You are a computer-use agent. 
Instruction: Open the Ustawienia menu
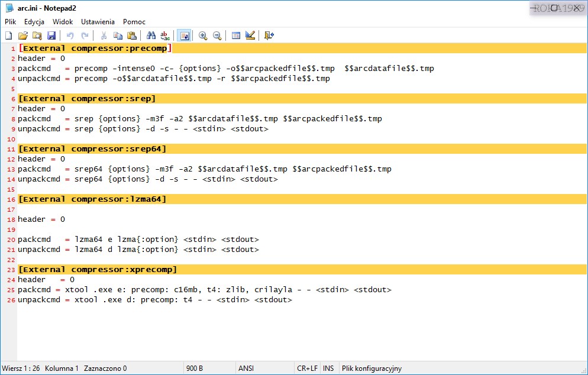[x=98, y=21]
